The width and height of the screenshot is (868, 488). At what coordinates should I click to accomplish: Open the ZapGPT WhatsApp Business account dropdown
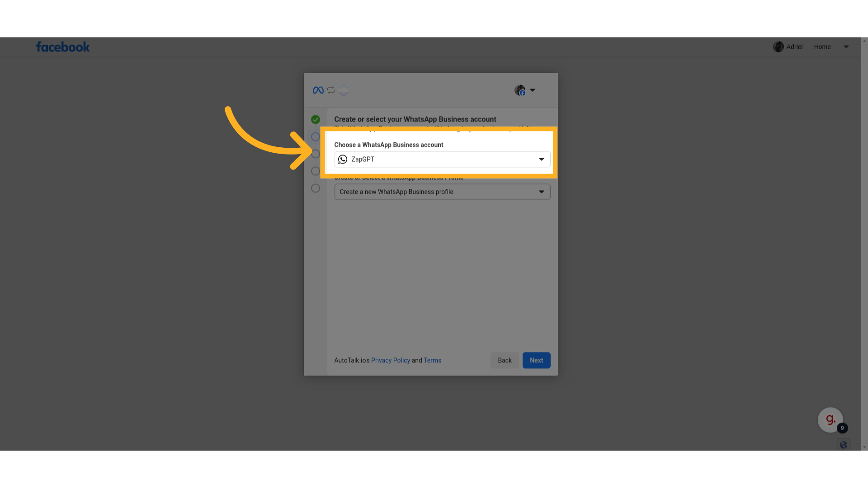pyautogui.click(x=442, y=160)
